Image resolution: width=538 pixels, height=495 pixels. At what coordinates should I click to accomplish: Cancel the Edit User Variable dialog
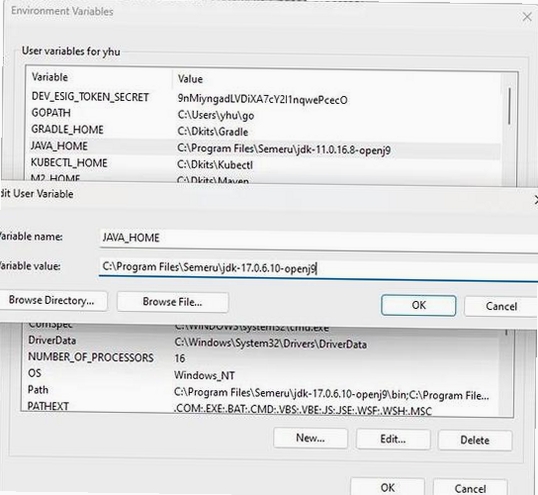point(501,306)
